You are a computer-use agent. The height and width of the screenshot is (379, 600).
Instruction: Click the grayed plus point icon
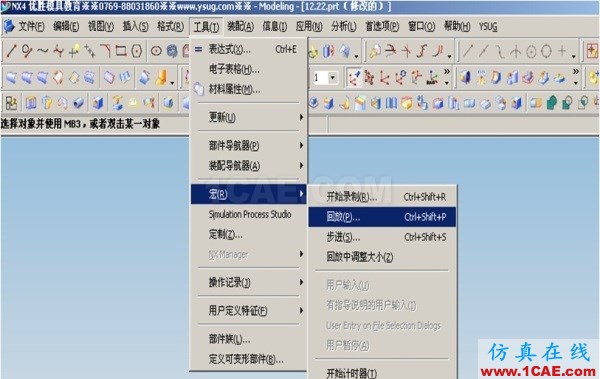pos(562,51)
